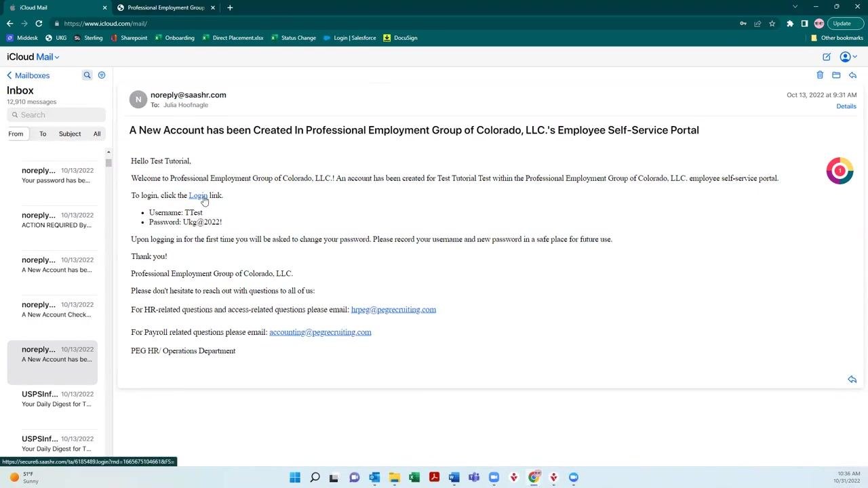Select the Subject search filter
Viewport: 868px width, 488px height.
tap(70, 134)
